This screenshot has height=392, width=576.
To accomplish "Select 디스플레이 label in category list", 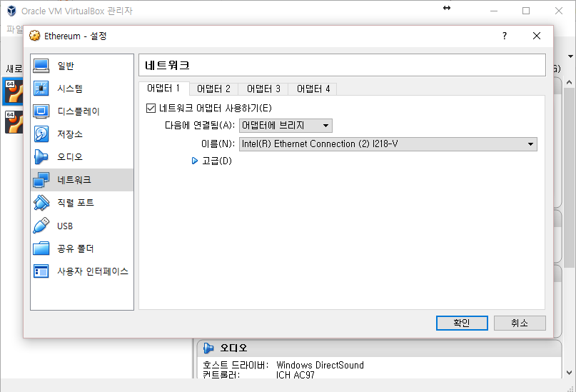I will (79, 111).
